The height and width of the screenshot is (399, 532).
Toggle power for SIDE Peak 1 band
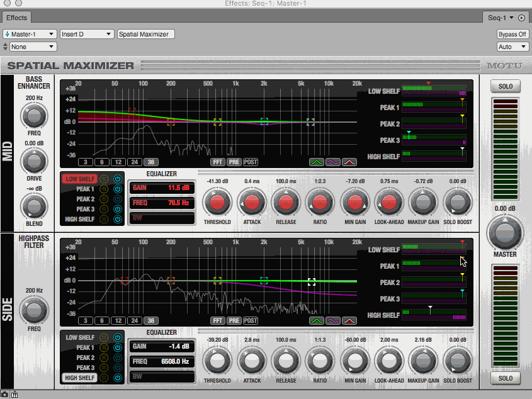118,347
